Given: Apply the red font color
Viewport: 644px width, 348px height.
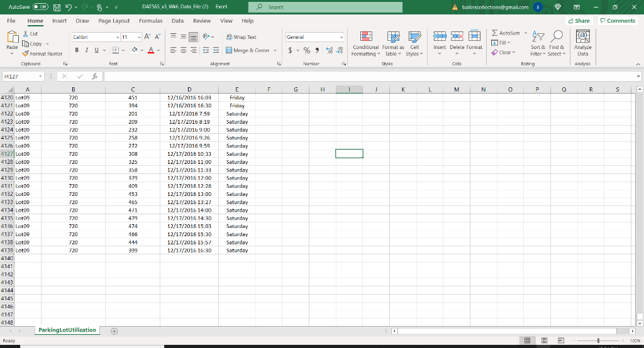Looking at the screenshot, I should click(x=151, y=50).
